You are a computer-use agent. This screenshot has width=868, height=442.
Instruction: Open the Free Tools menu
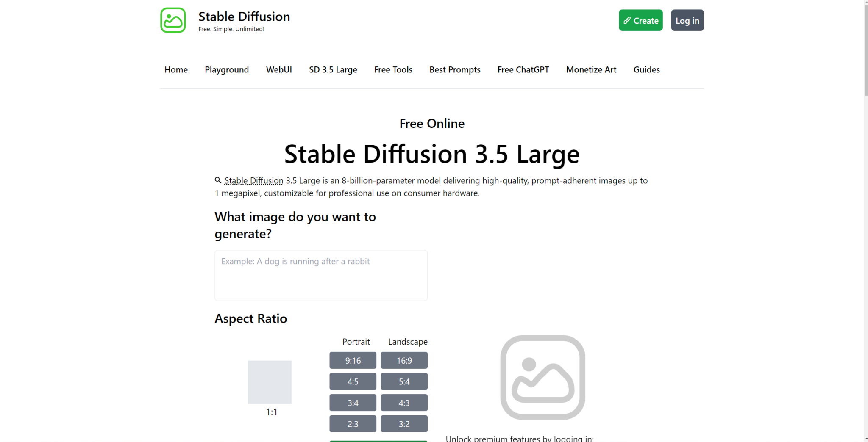[x=393, y=69]
